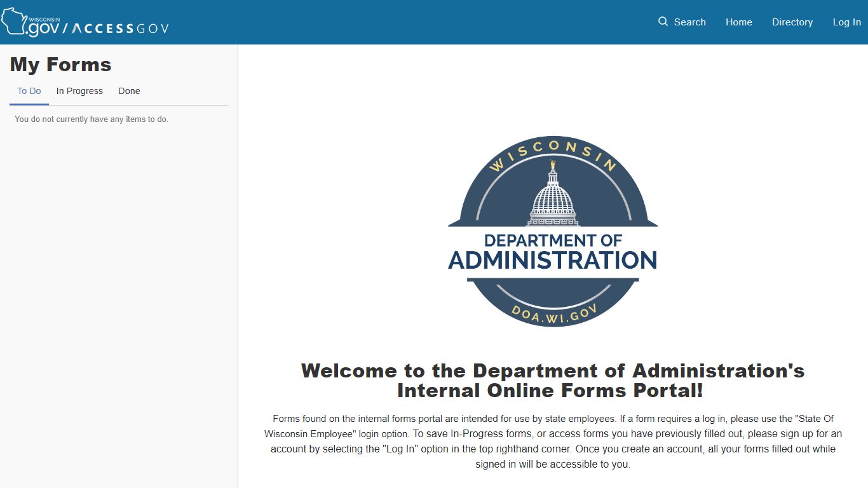Select the To Do tab
Viewport: 868px width, 488px height.
pyautogui.click(x=29, y=91)
